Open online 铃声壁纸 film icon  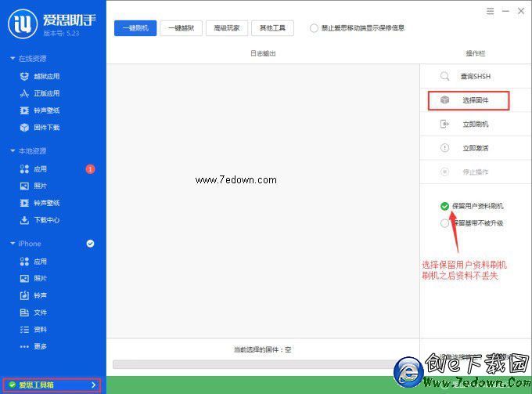click(24, 110)
